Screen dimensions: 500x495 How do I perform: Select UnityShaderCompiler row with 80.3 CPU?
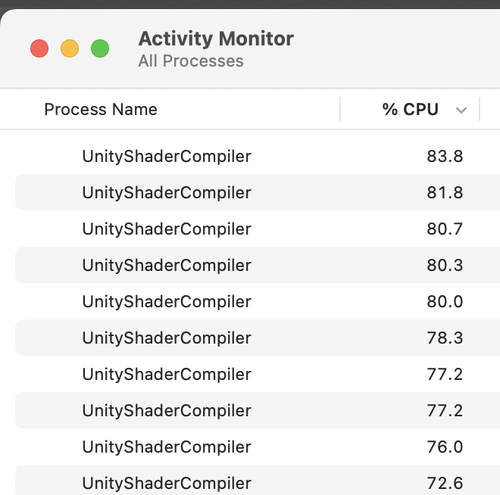coord(257,265)
